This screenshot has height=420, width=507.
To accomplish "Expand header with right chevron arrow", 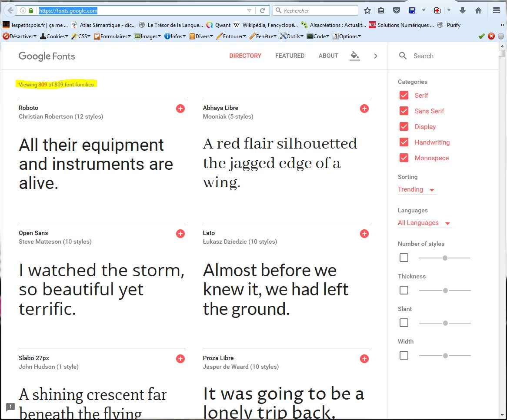I will pyautogui.click(x=376, y=56).
